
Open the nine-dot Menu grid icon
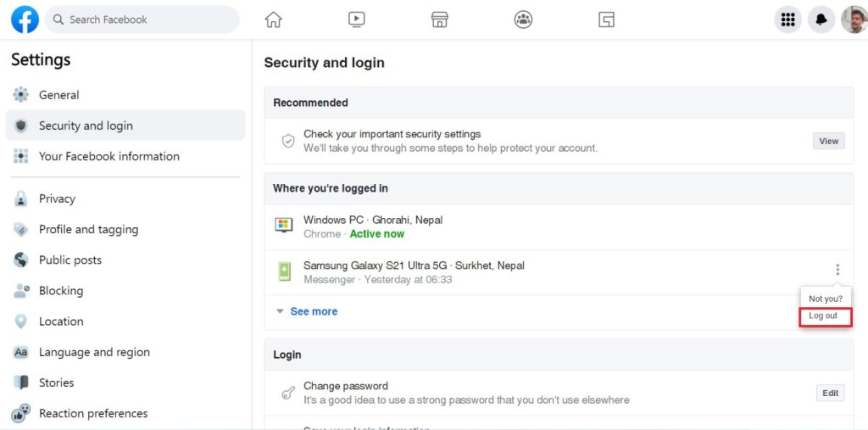[787, 20]
